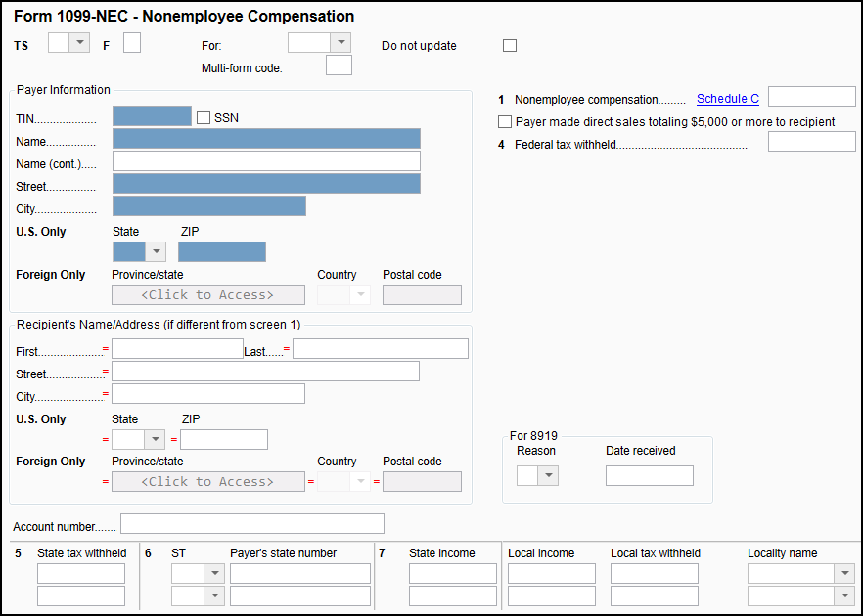Click the Nonemployee compensation amount field
Viewport: 863px width, 616px height.
[811, 97]
